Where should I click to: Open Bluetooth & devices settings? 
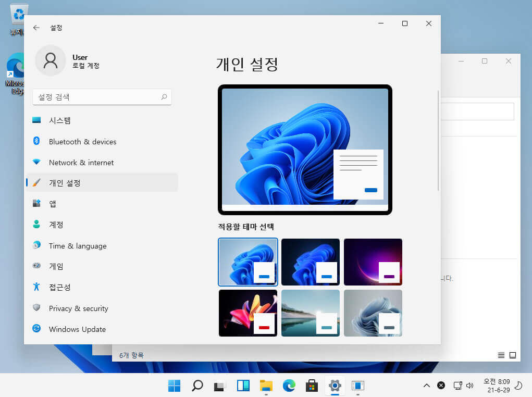click(x=102, y=142)
